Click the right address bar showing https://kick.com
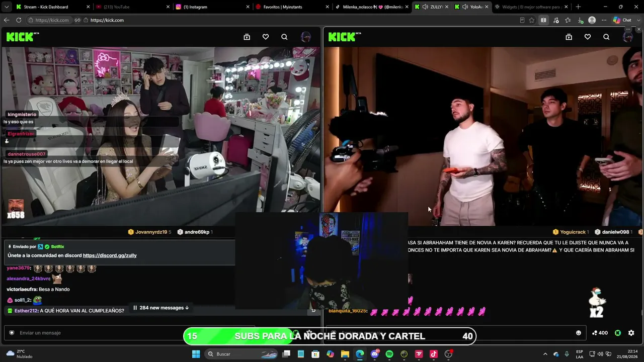 click(x=107, y=20)
